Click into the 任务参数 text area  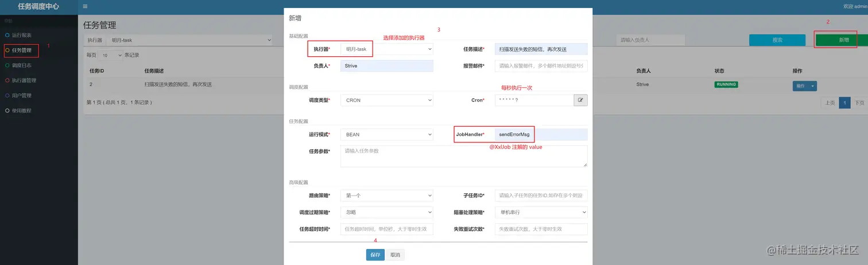tap(464, 156)
